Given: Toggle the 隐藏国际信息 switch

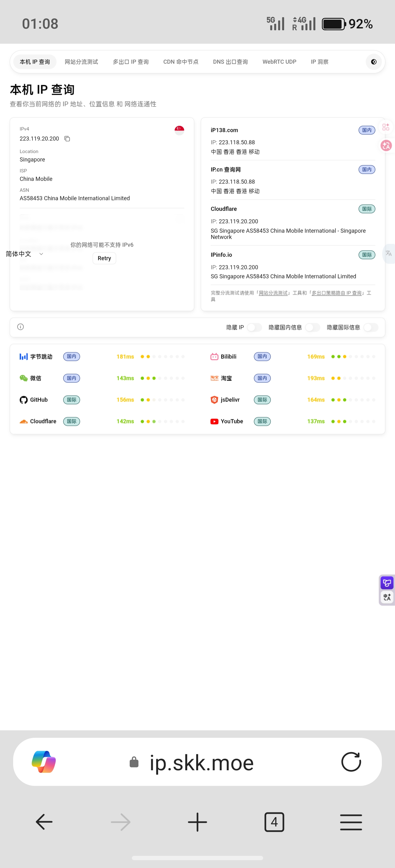Looking at the screenshot, I should pos(371,327).
